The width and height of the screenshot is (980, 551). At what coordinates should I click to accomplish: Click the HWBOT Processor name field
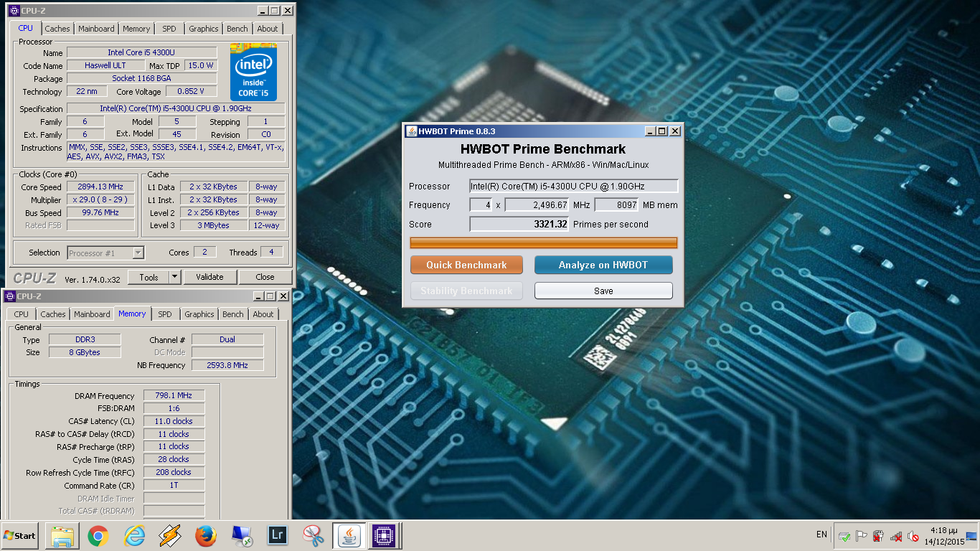pos(574,187)
